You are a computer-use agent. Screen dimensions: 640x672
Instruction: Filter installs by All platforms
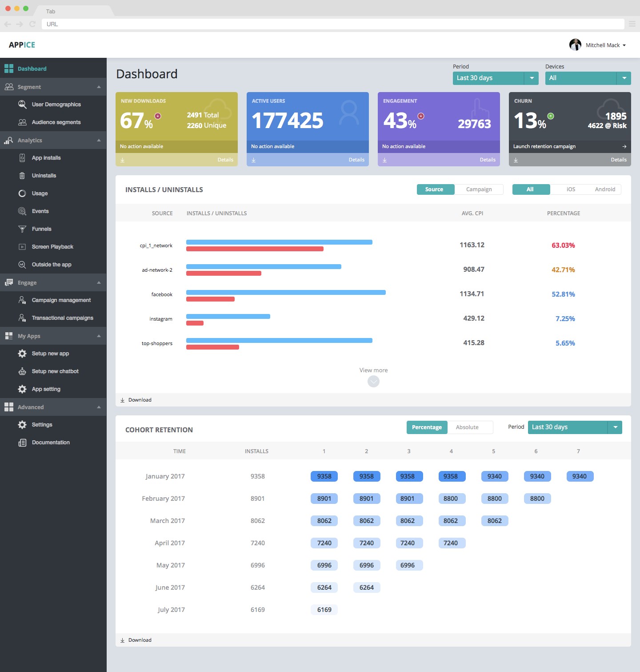pos(531,189)
